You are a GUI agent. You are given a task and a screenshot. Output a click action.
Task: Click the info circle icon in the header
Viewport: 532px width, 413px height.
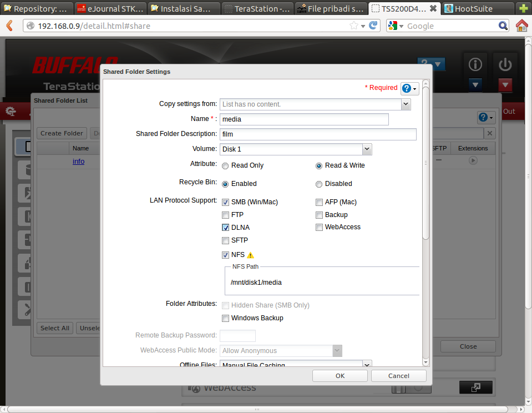475,64
